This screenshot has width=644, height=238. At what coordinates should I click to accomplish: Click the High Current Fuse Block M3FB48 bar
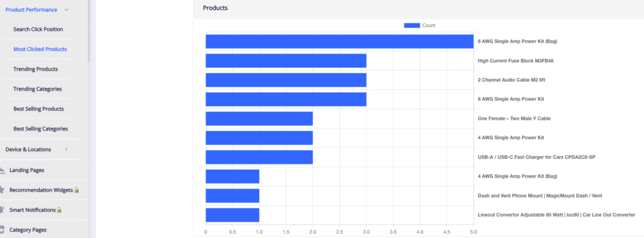click(x=286, y=61)
